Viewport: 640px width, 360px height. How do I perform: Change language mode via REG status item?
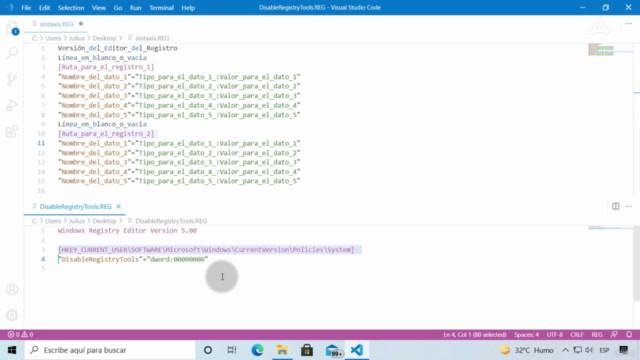[597, 334]
